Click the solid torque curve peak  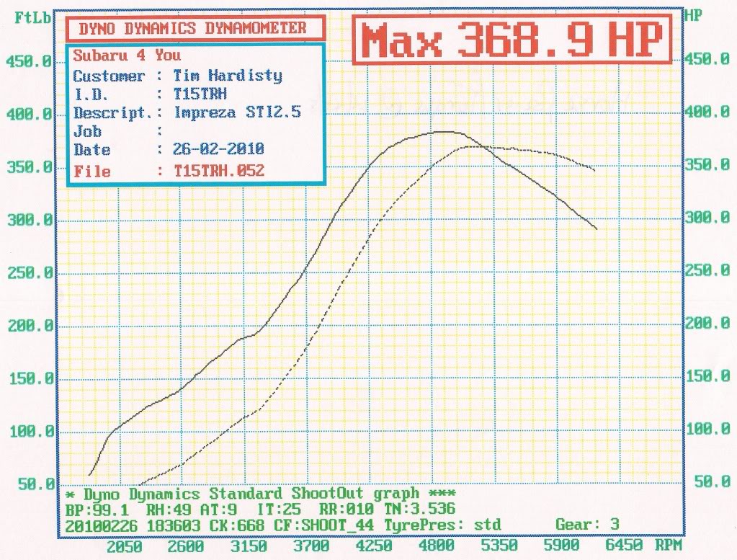[x=443, y=132]
